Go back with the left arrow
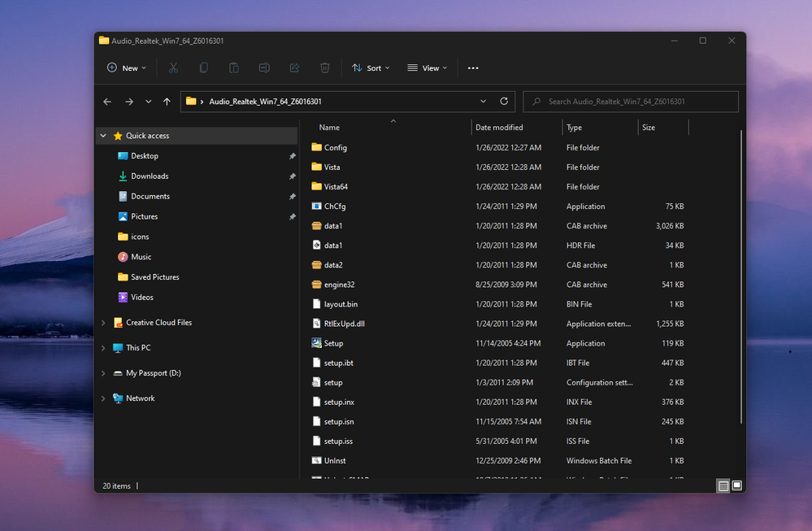Screen dimensions: 812x531 pyautogui.click(x=107, y=102)
